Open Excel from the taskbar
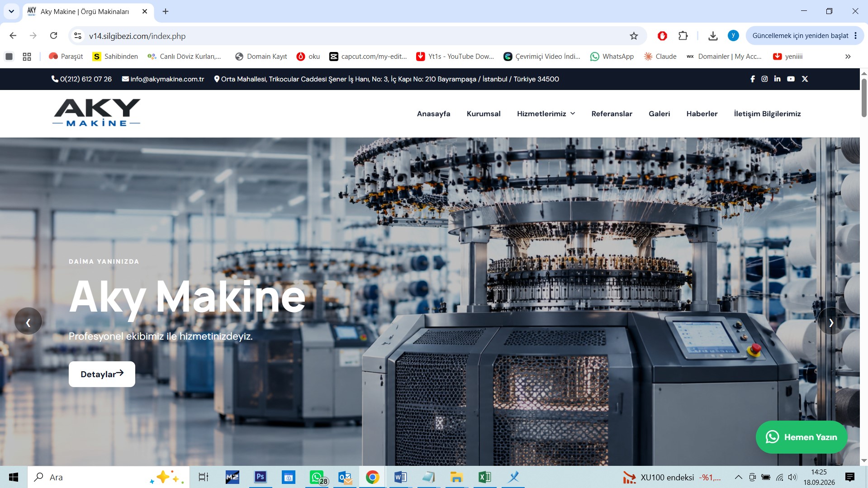The width and height of the screenshot is (868, 488). click(x=484, y=477)
